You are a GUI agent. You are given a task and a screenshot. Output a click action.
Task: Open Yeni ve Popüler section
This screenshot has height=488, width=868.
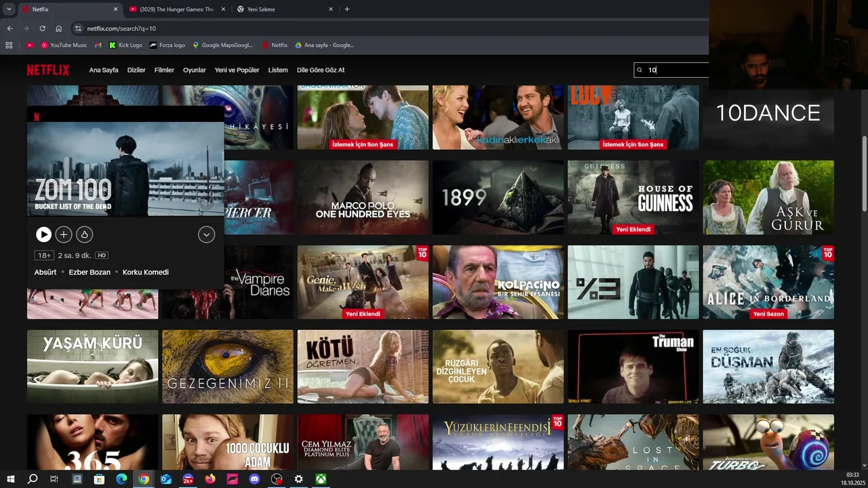237,70
